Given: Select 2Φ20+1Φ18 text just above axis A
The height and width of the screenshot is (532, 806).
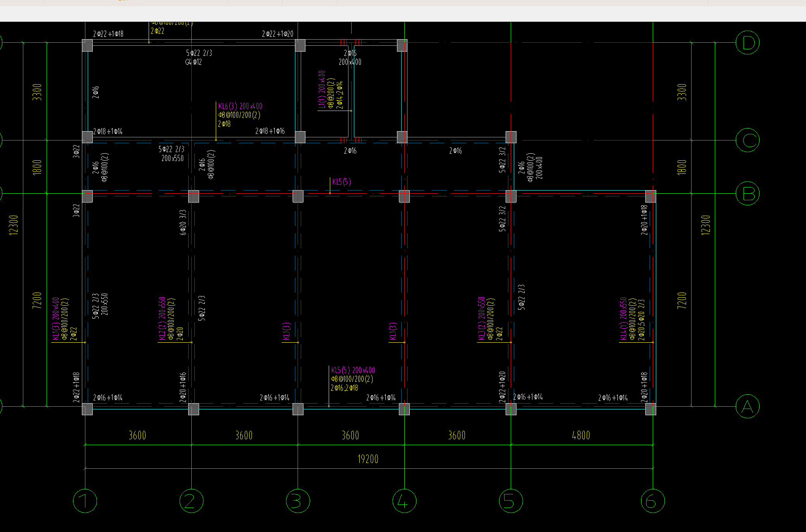Looking at the screenshot, I should [644, 387].
